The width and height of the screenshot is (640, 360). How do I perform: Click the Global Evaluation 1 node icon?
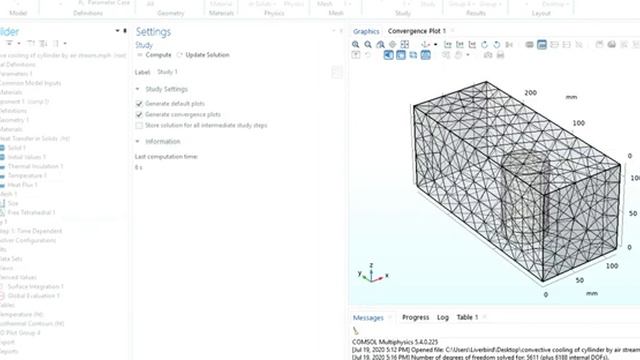click(x=2, y=296)
